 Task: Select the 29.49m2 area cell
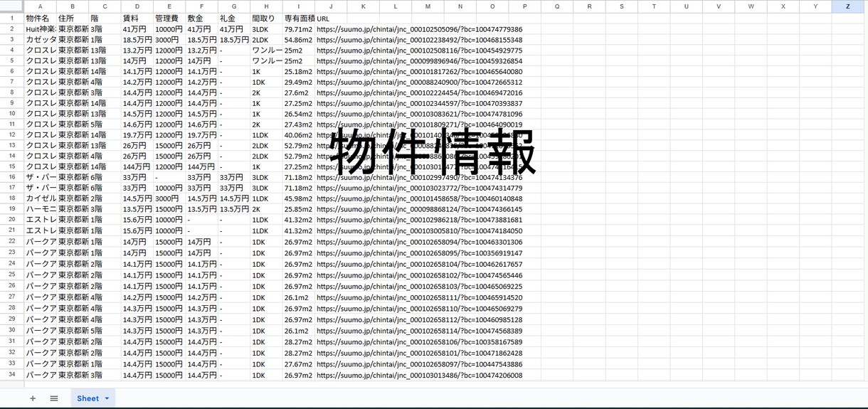pos(299,82)
